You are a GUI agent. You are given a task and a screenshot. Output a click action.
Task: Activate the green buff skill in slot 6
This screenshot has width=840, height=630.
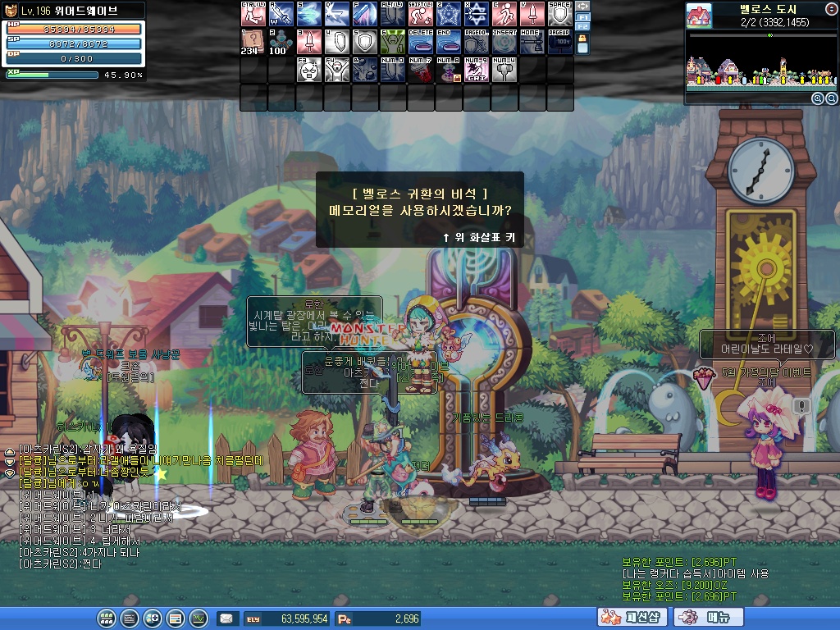(392, 43)
